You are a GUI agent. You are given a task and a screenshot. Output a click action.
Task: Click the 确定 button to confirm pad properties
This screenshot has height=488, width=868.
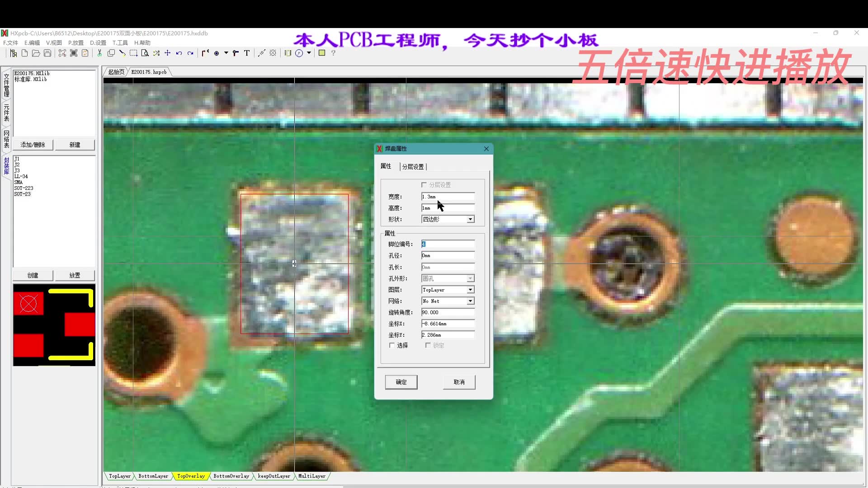401,382
